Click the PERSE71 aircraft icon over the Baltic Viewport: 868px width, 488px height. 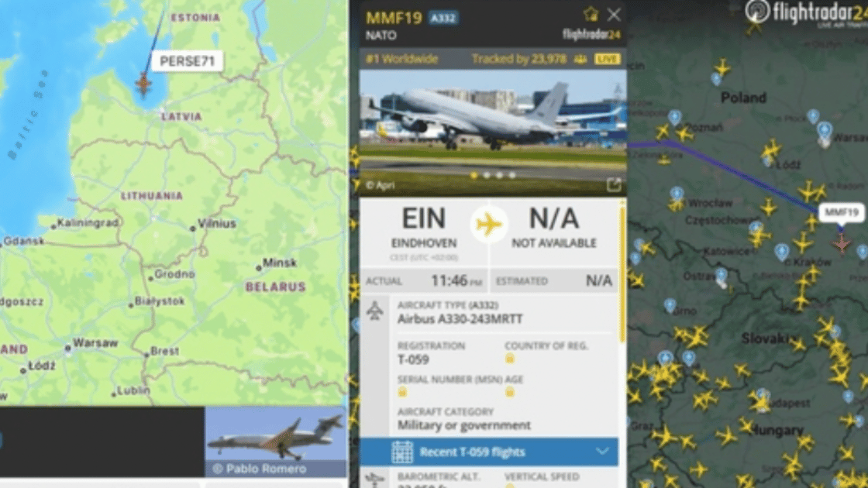(x=144, y=84)
